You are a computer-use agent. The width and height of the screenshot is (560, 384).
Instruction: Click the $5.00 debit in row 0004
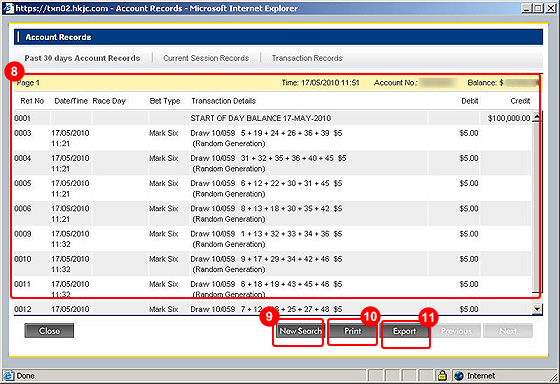pos(469,158)
